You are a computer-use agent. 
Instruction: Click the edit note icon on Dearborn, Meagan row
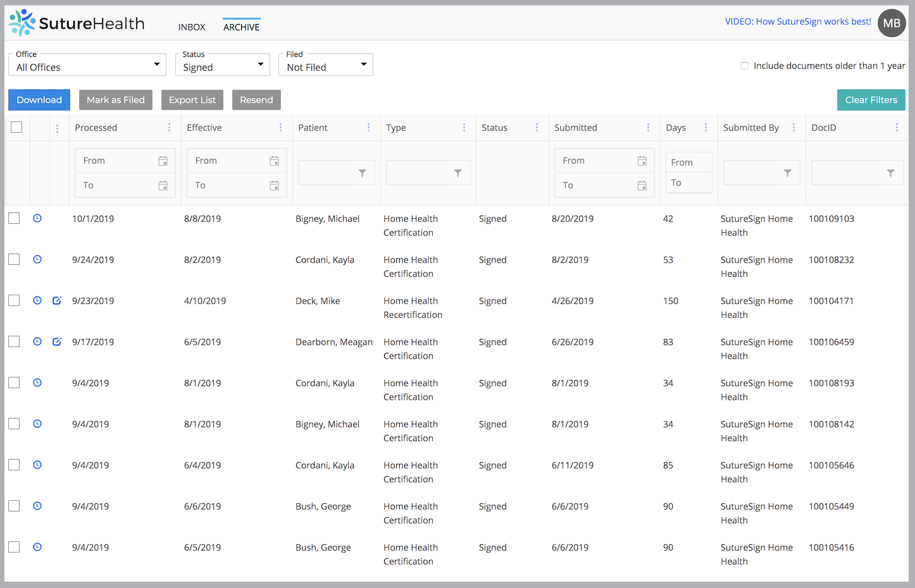[57, 341]
